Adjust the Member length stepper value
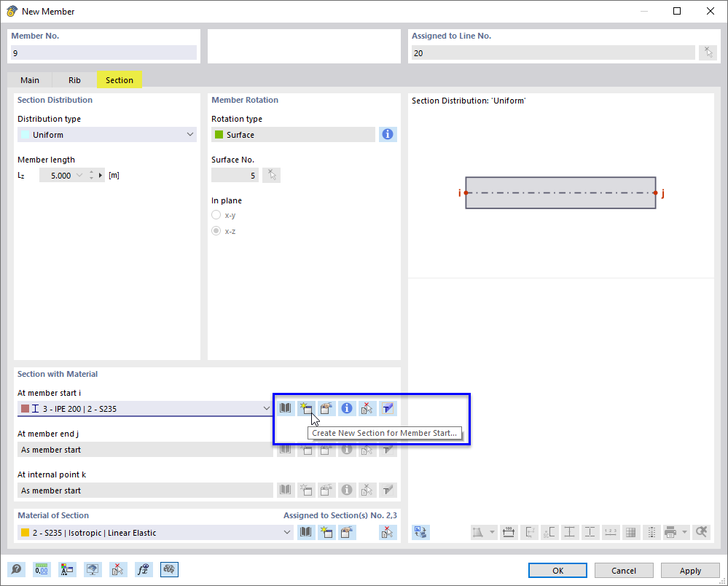This screenshot has height=586, width=728. pyautogui.click(x=91, y=175)
